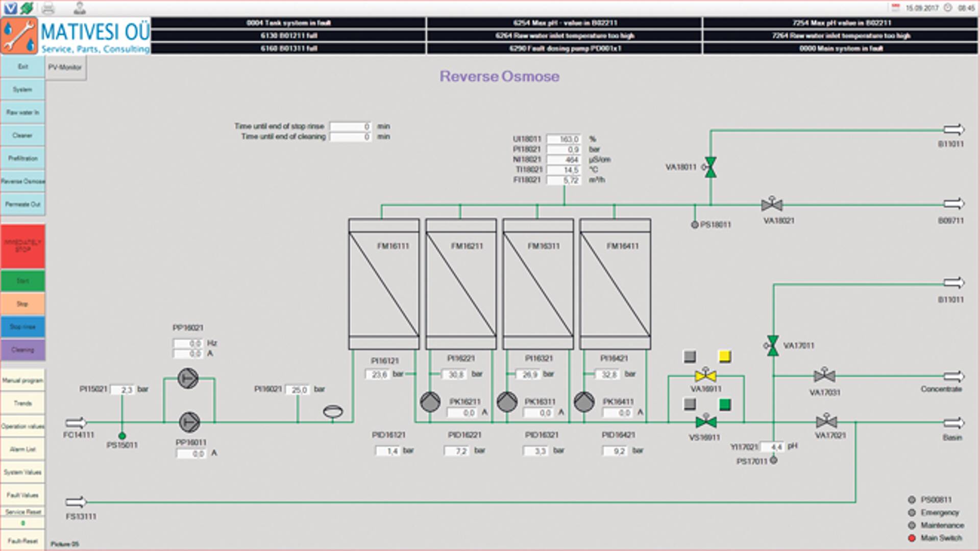The height and width of the screenshot is (551, 980).
Task: Open the PV-Monitor tab
Action: 65,67
